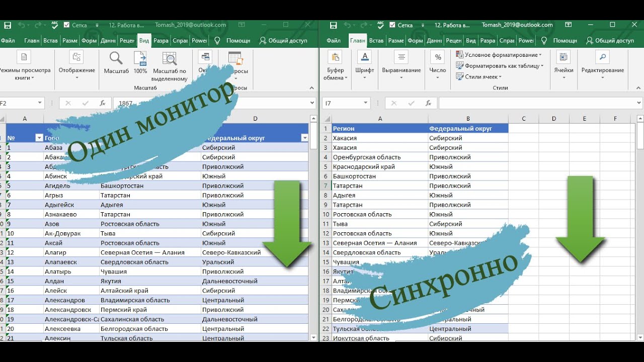Toggle Сетка checkbox in right window

pos(392,25)
